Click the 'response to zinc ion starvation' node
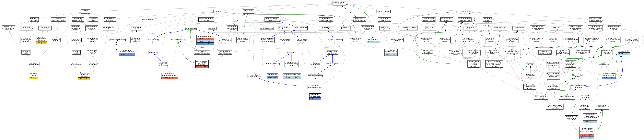 point(75,64)
